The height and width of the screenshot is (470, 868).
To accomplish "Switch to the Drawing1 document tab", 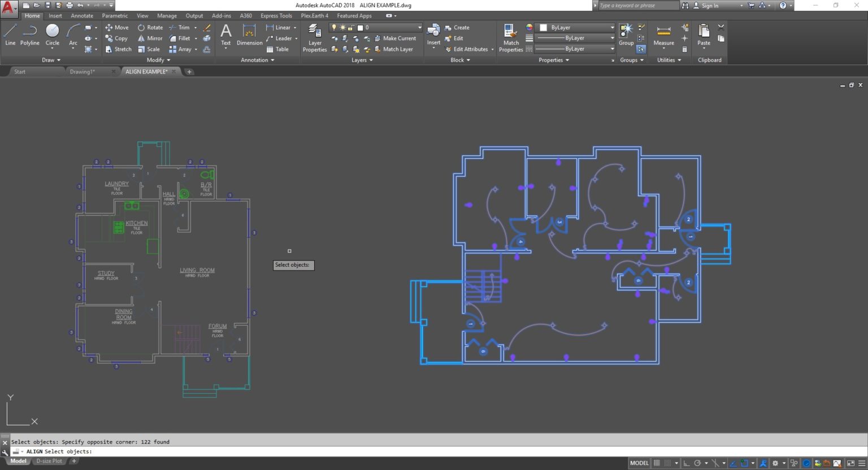I will tap(83, 72).
